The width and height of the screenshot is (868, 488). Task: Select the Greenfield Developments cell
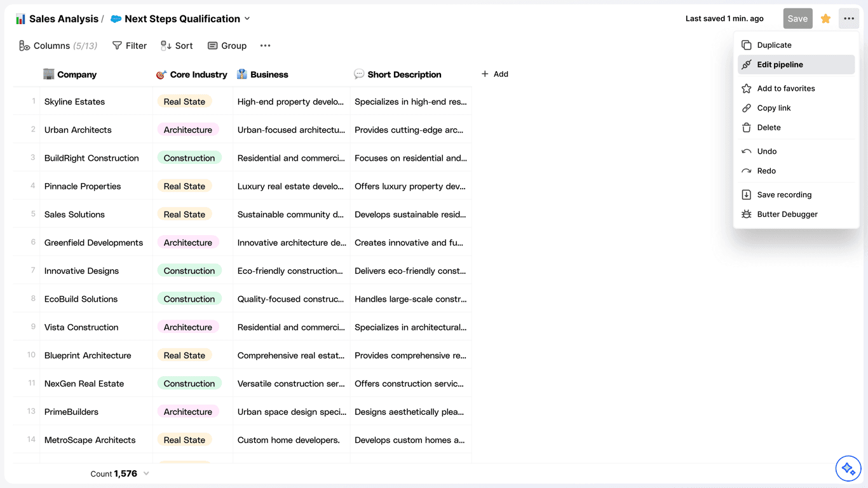point(97,243)
